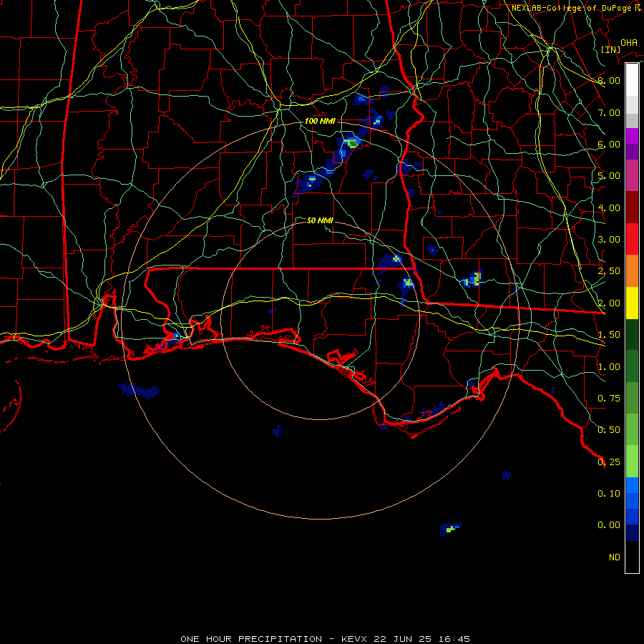Select the pink swatch below 5.00
Screen dimensions: 644x644
pos(632,175)
